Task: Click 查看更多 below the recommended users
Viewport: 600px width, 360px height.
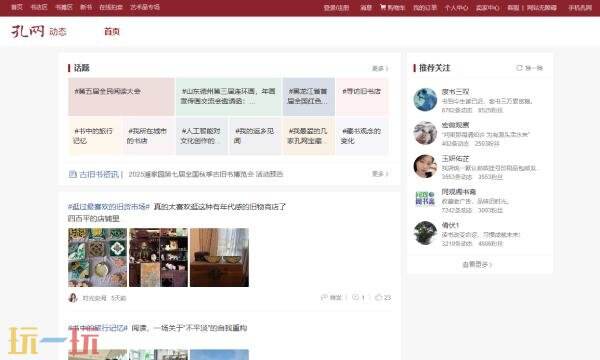Action: 477,264
